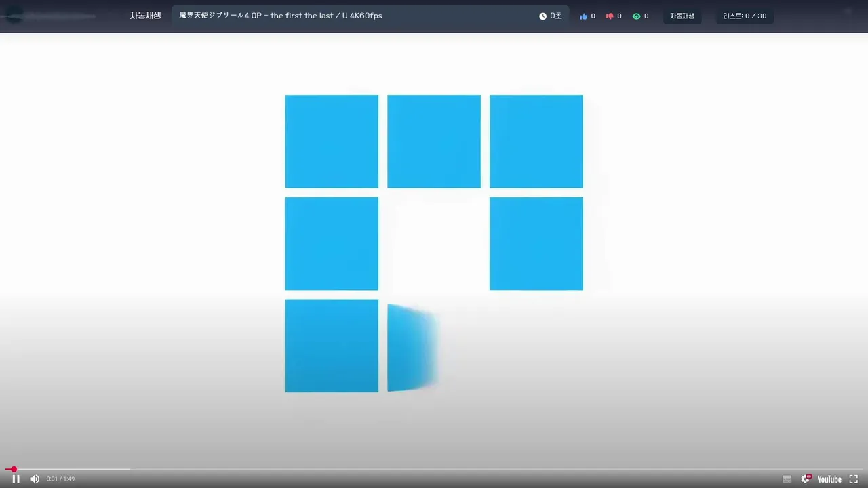Mute the video with the speaker icon
868x488 pixels.
coord(35,479)
